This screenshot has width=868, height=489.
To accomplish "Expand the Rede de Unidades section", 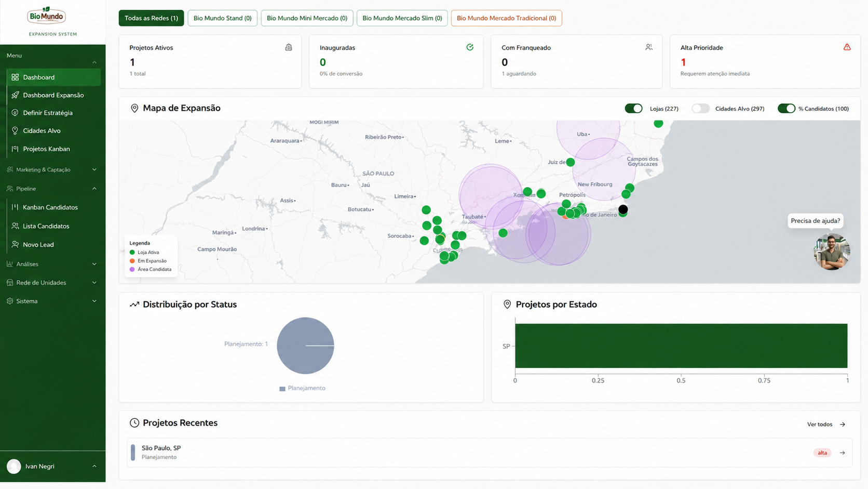I will [94, 283].
